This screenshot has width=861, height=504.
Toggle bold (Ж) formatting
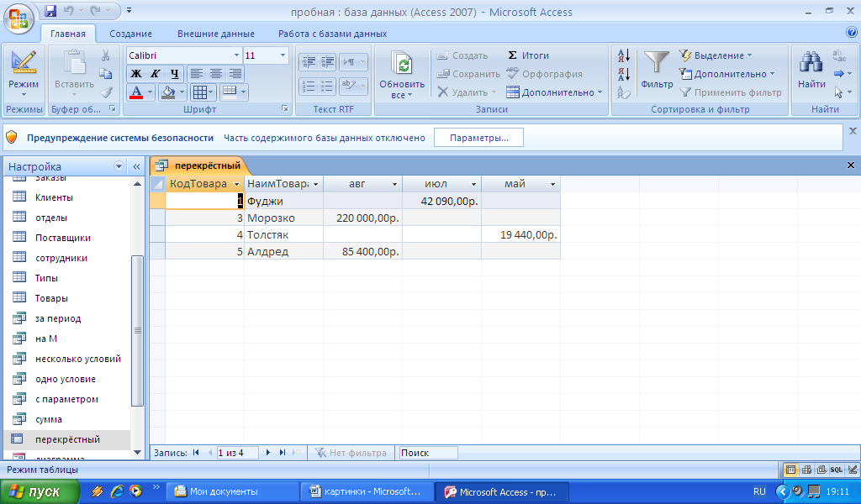pos(136,73)
